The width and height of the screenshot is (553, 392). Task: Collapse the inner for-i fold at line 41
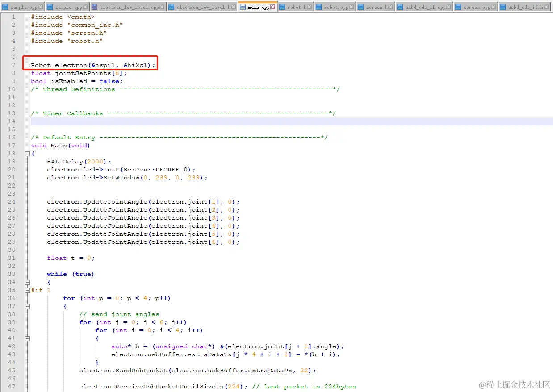(27, 338)
